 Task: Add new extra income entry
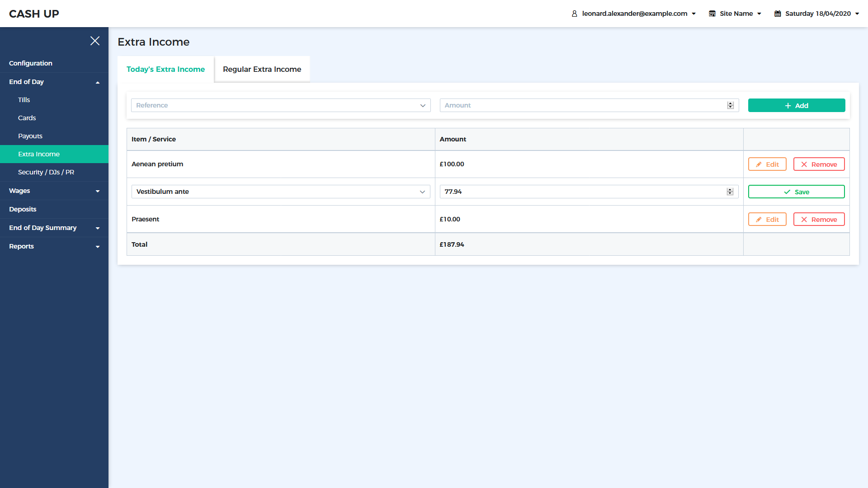click(x=796, y=106)
